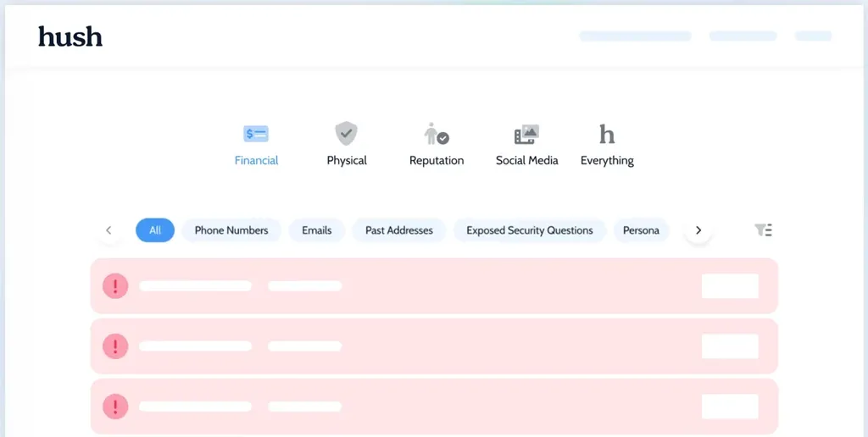Open the Reputation category label
The height and width of the screenshot is (437, 868).
point(437,160)
